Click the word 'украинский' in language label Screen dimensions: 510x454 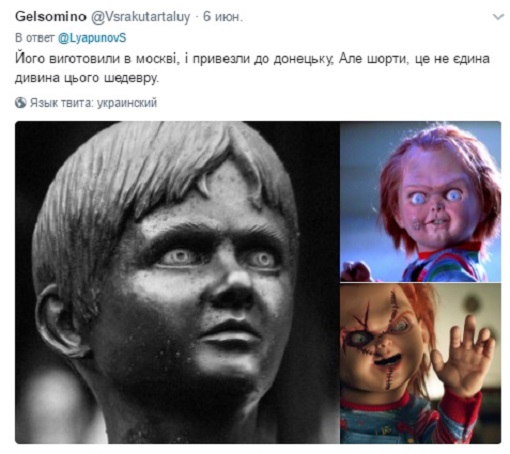127,103
